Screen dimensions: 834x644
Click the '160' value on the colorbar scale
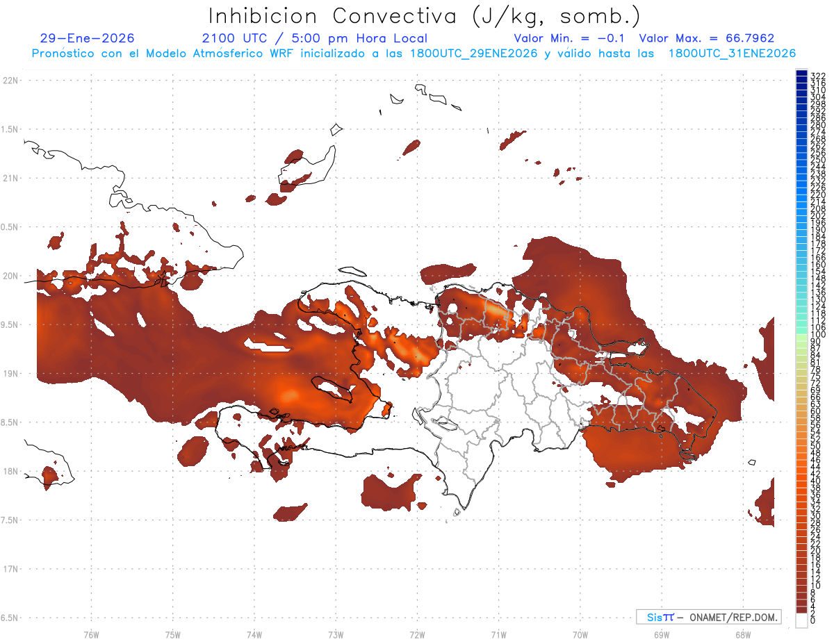click(x=817, y=264)
